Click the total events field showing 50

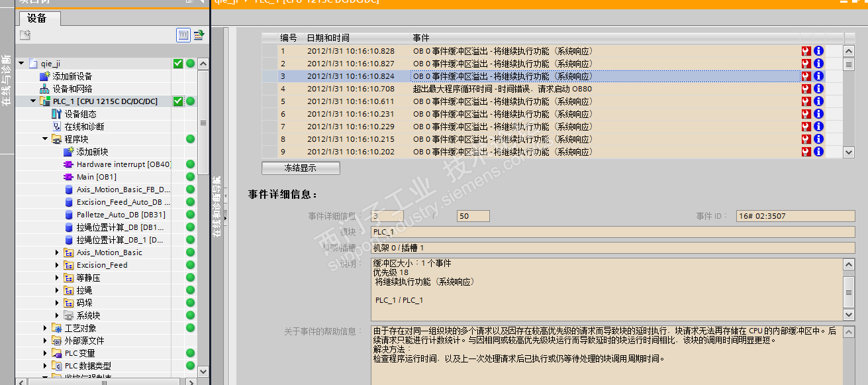(x=473, y=216)
